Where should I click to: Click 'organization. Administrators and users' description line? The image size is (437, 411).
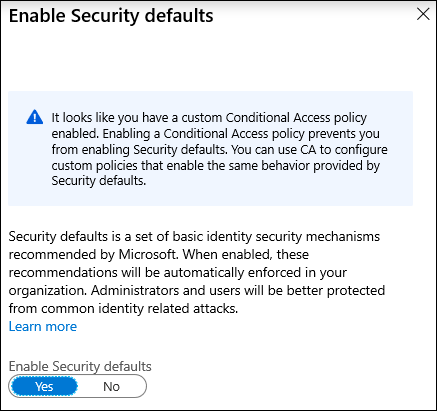pyautogui.click(x=197, y=290)
